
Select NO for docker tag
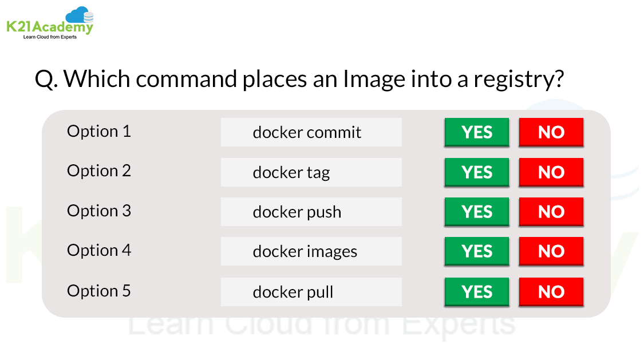click(551, 172)
